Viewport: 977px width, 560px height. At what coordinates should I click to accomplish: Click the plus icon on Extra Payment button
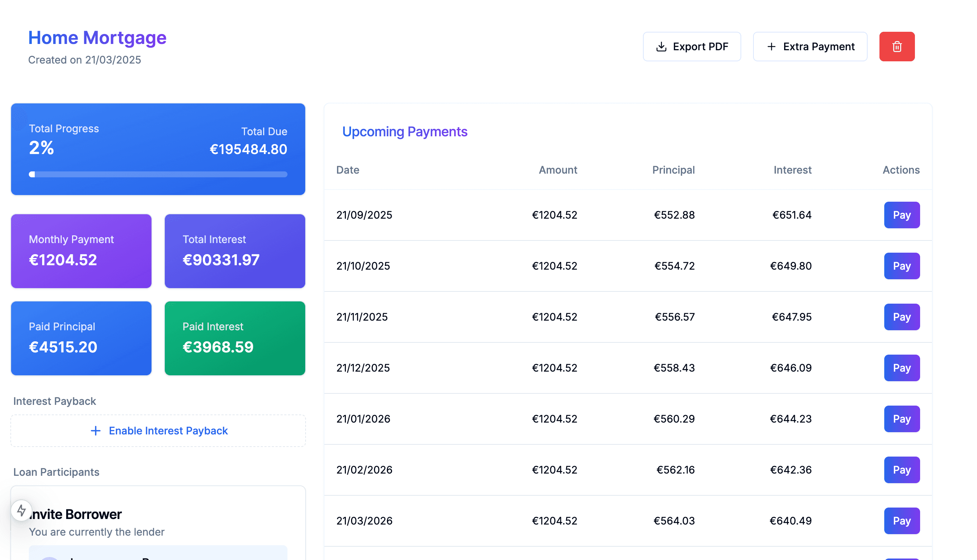[x=771, y=46]
